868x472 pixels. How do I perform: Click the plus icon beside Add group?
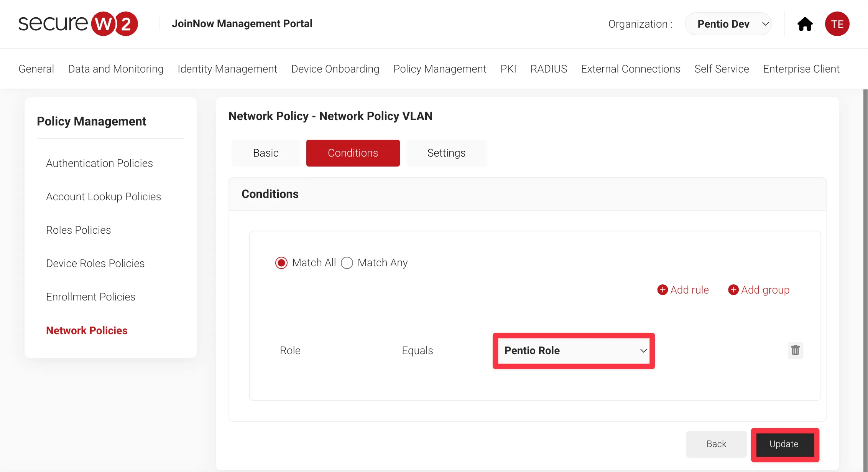point(733,290)
